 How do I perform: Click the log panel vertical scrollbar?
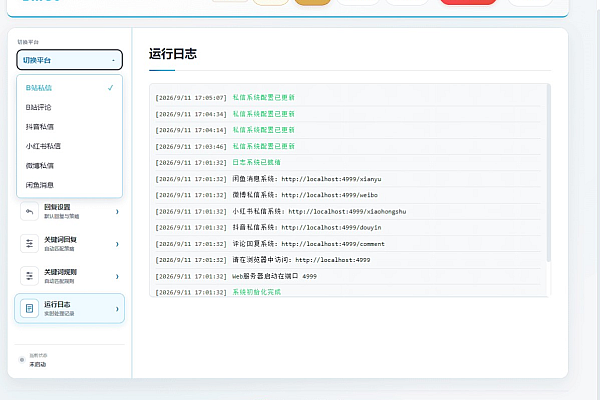point(548,173)
